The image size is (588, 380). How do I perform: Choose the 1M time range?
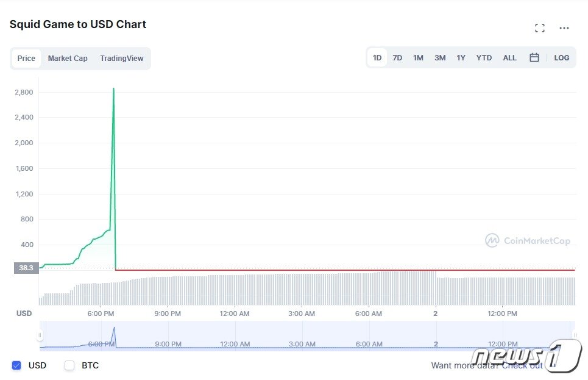(x=418, y=58)
